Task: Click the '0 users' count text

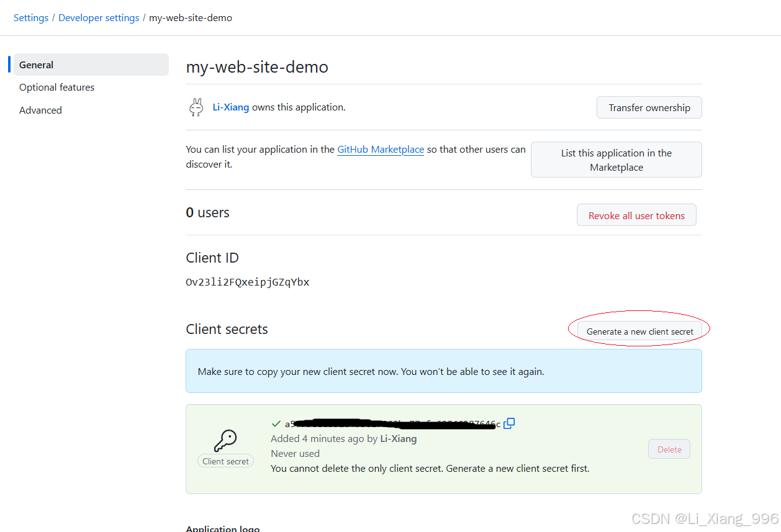Action: [x=207, y=212]
